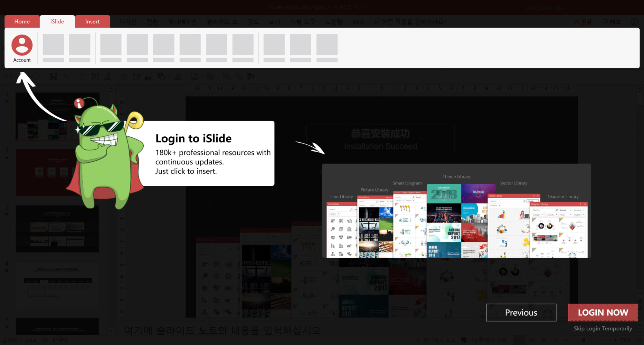Open the Insert tab
Viewport: 644px width, 345px height.
click(92, 22)
